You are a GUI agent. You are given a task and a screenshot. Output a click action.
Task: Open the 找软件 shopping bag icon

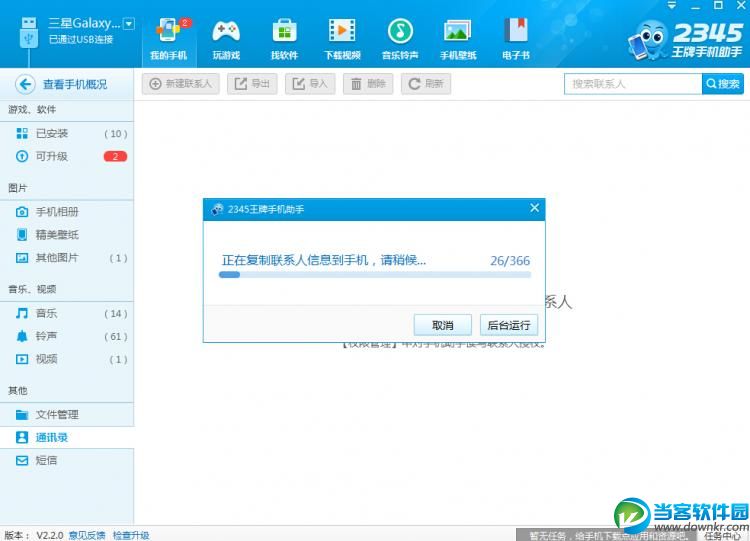coord(285,31)
